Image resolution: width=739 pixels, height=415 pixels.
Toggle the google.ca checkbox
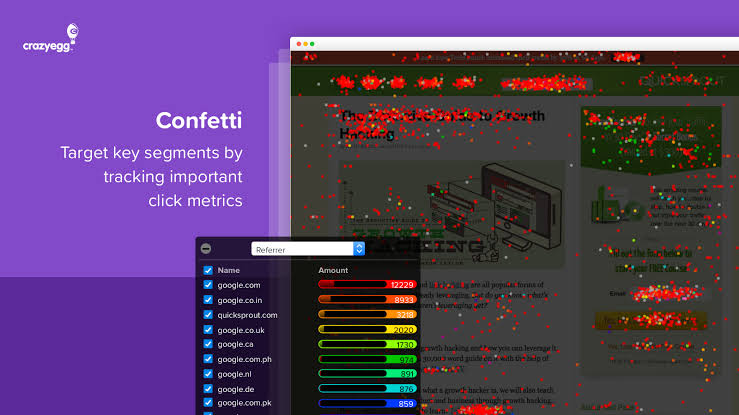pos(208,344)
